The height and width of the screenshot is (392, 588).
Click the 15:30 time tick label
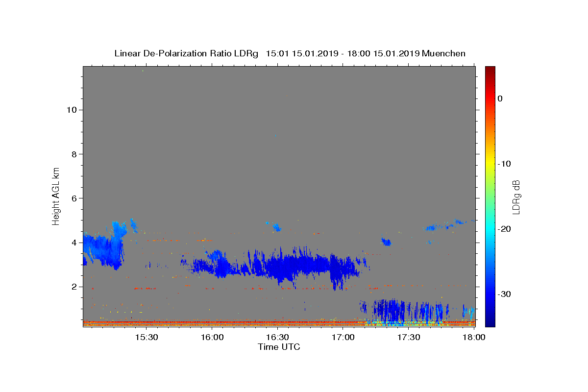(x=147, y=337)
